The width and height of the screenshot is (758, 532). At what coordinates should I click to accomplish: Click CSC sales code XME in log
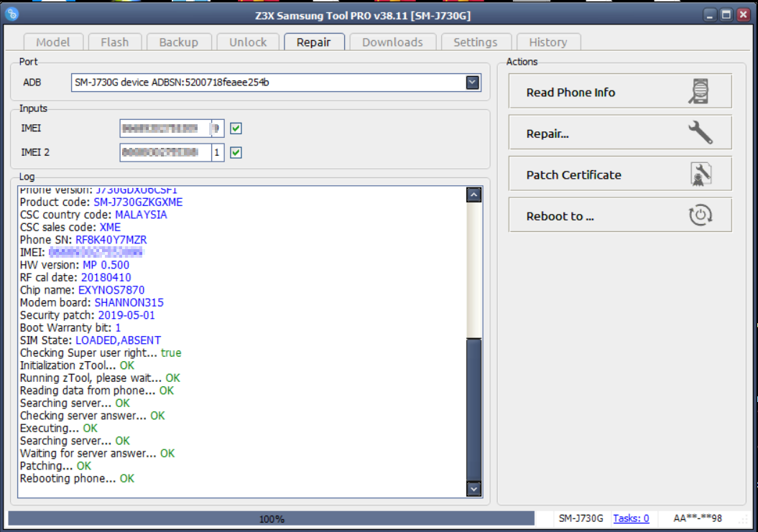[x=110, y=227]
